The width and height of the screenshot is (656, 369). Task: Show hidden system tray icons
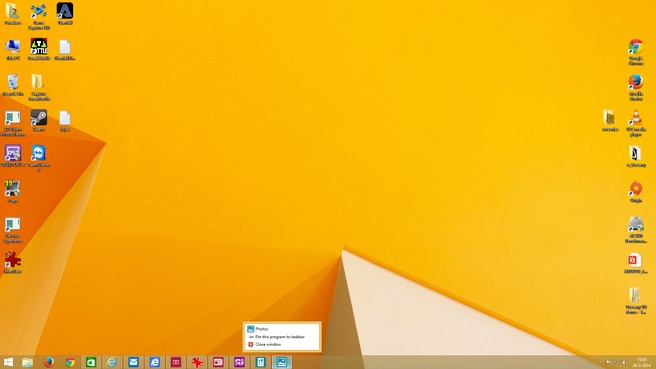[600, 362]
